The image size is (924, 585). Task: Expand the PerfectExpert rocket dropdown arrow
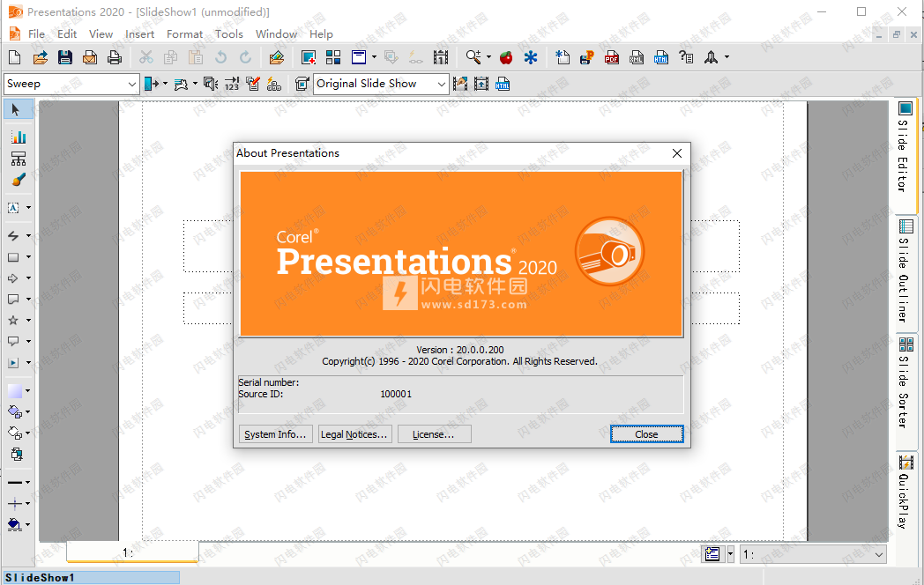point(727,57)
